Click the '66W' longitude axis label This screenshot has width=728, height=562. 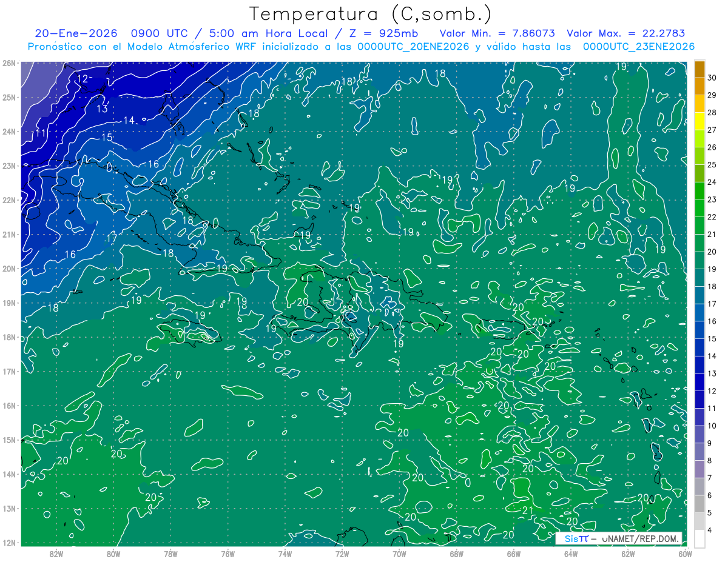click(x=514, y=554)
